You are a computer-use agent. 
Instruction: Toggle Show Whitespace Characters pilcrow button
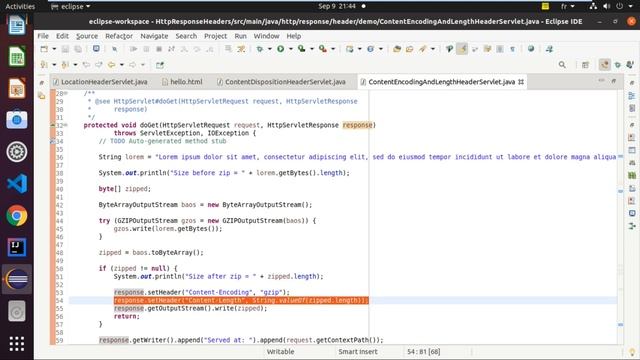[512, 49]
